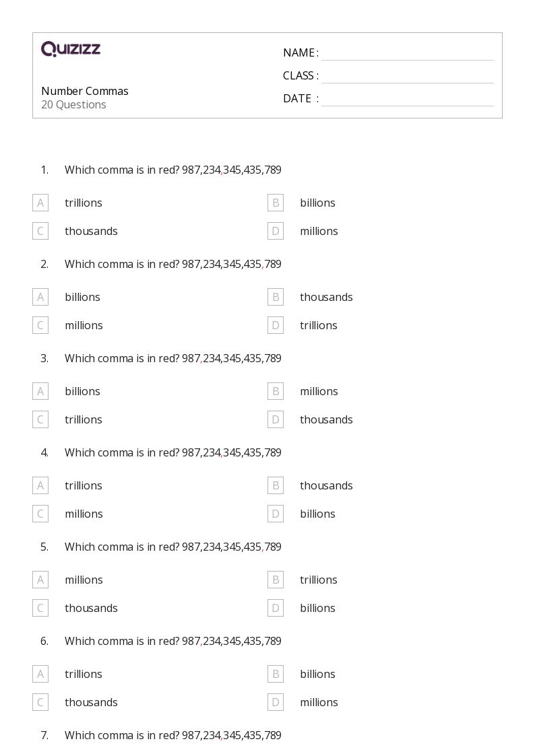535x756 pixels.
Task: Mark box D 'billions' in question 4
Action: tap(276, 514)
